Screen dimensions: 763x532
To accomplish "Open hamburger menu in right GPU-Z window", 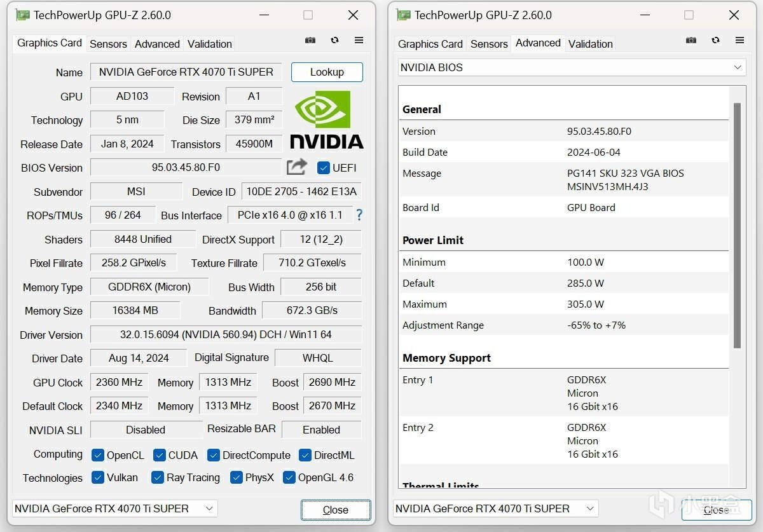I will click(739, 40).
